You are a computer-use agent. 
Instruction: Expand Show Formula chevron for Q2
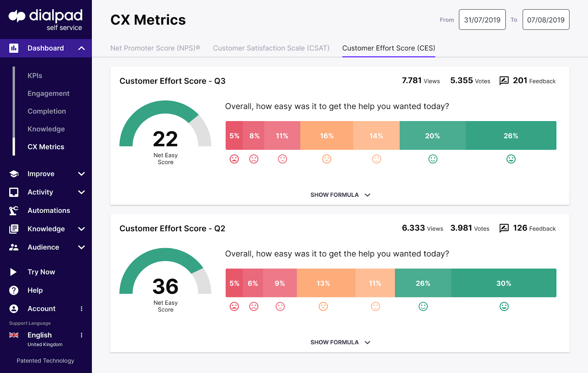click(x=367, y=343)
